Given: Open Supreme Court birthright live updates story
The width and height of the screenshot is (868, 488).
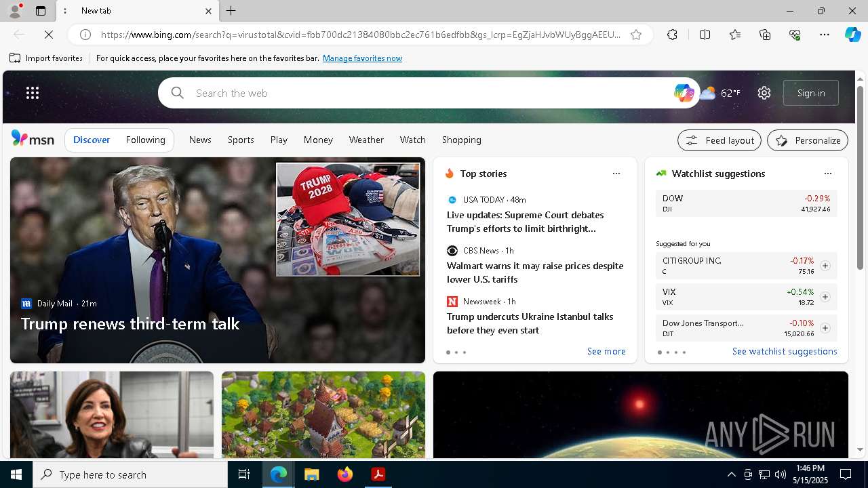Looking at the screenshot, I should (526, 222).
